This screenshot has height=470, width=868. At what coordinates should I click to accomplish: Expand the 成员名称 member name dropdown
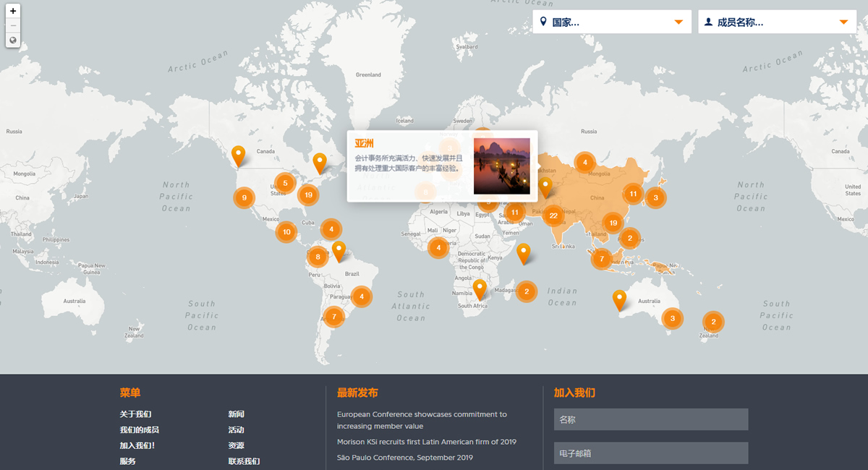pyautogui.click(x=777, y=22)
